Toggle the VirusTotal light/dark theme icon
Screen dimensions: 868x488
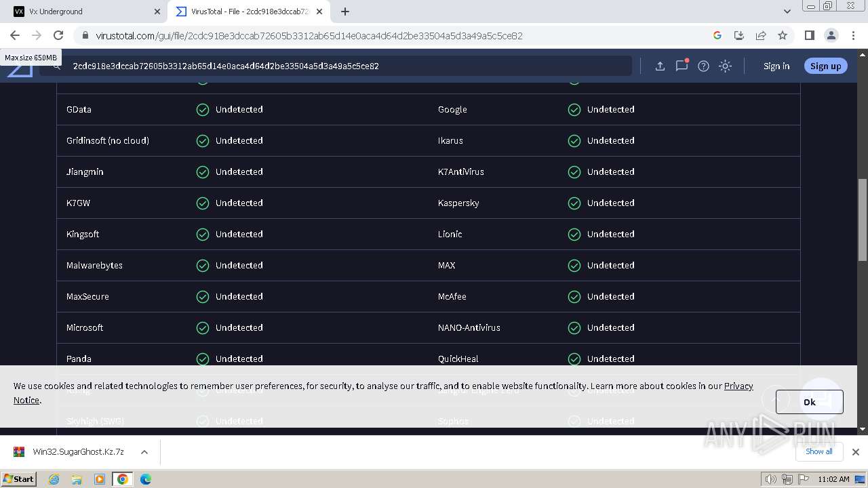click(x=725, y=66)
